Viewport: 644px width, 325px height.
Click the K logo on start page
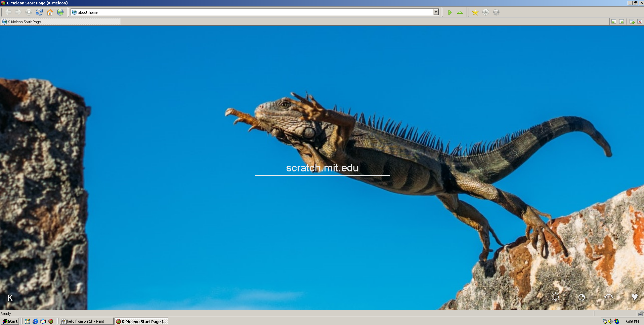coord(10,298)
